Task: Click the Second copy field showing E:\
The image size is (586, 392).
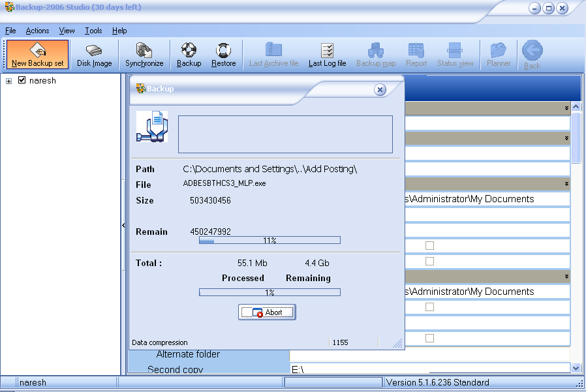Action: pyautogui.click(x=430, y=369)
